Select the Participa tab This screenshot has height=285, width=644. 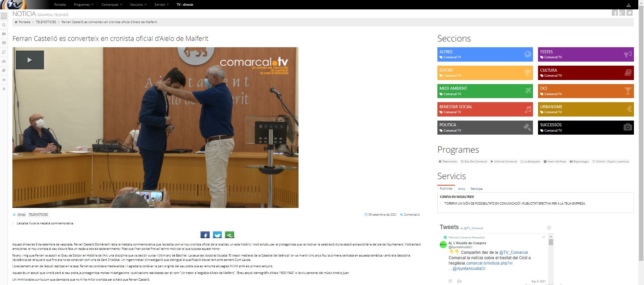pos(476,189)
